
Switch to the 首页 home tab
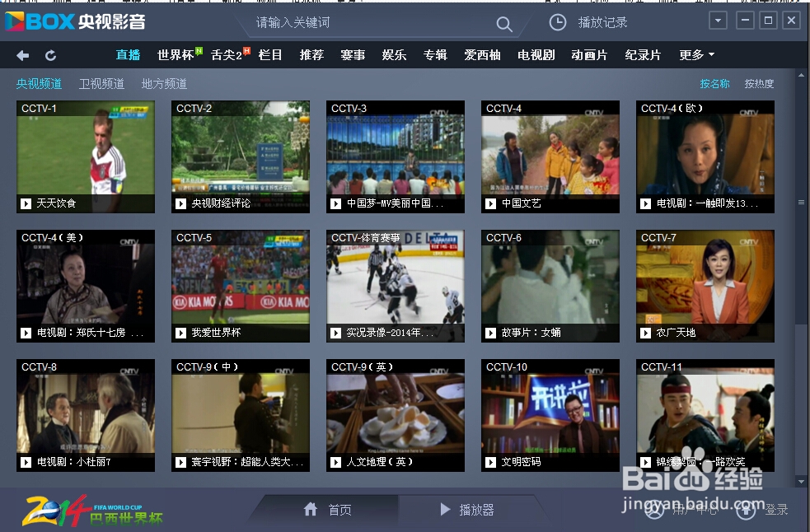click(327, 511)
